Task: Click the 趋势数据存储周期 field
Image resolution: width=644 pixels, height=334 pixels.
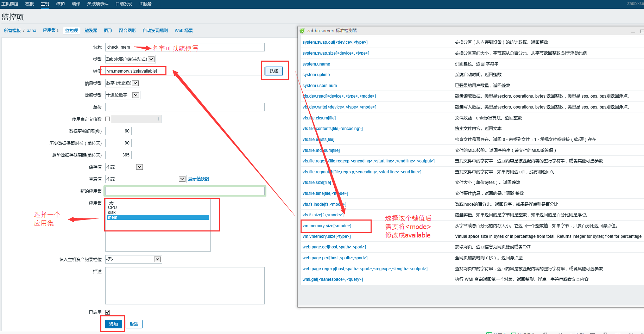Action: (118, 155)
